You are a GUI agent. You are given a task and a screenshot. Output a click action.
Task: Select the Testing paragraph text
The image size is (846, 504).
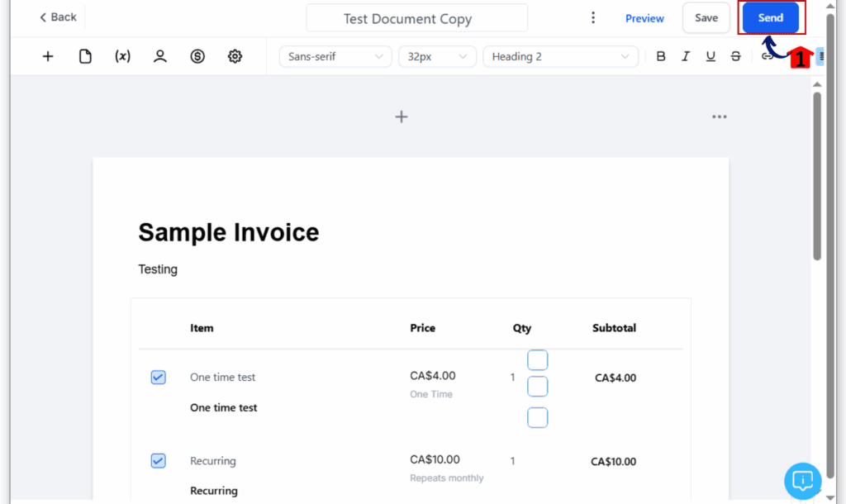[x=158, y=269]
